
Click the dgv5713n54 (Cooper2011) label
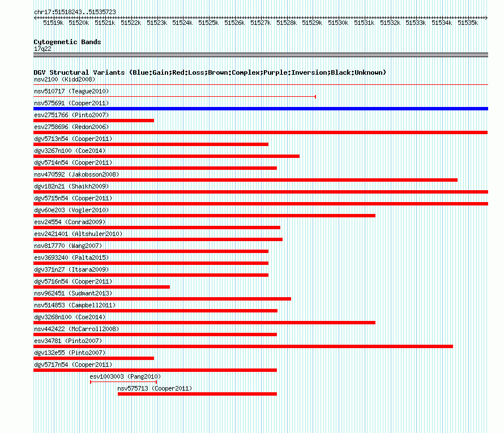[73, 139]
